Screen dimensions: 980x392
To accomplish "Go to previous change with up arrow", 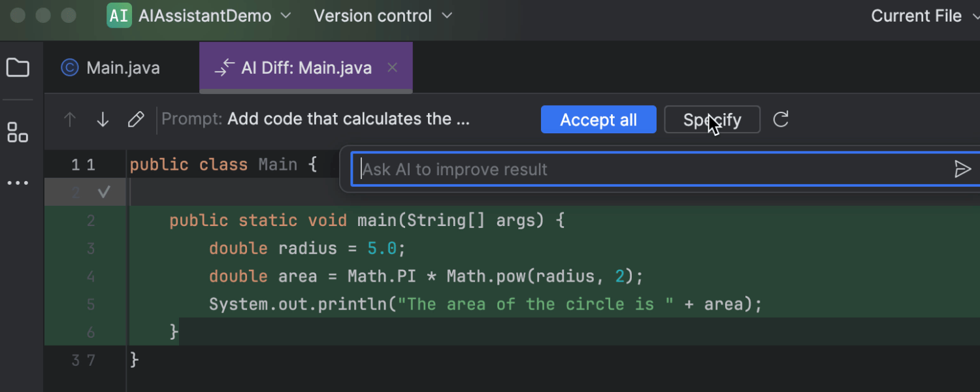I will [x=70, y=120].
